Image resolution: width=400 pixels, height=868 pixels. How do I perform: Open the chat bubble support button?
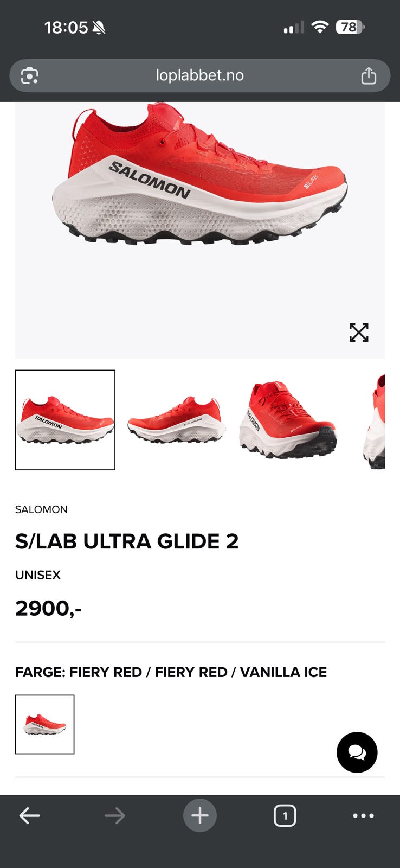click(x=357, y=752)
